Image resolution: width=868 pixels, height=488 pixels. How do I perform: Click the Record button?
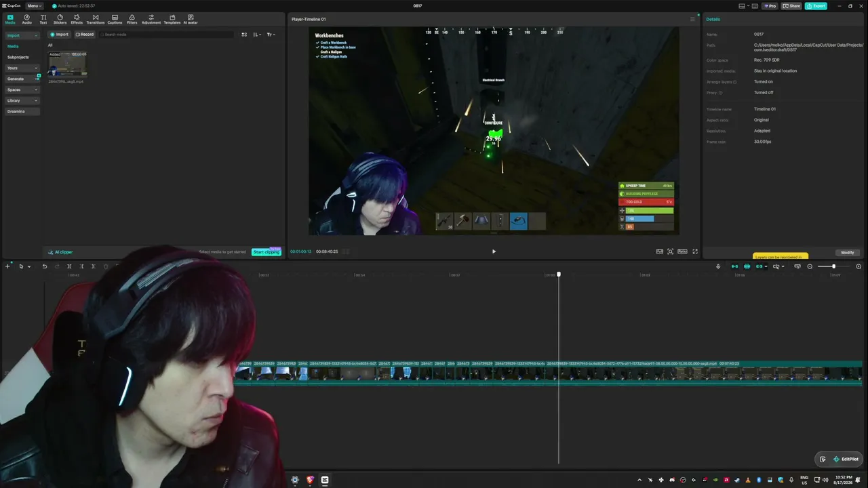tap(85, 35)
